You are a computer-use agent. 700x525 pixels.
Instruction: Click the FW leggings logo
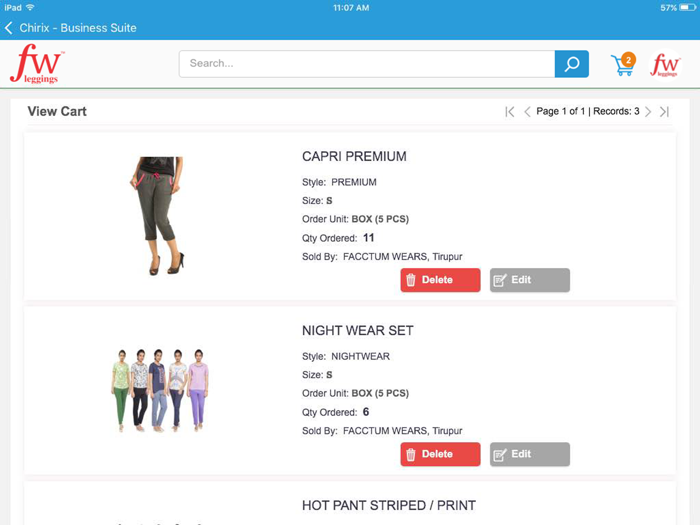38,63
